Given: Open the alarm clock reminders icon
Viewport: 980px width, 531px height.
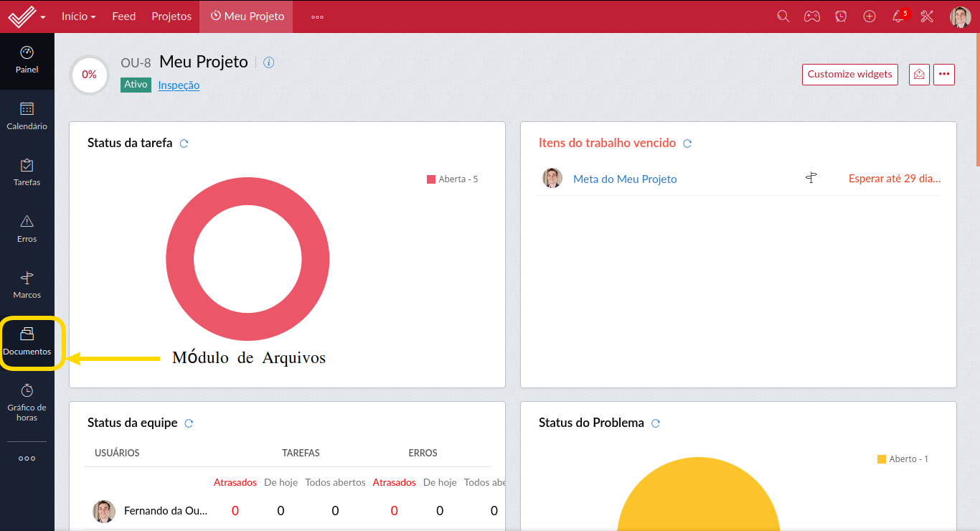Looking at the screenshot, I should pos(841,16).
